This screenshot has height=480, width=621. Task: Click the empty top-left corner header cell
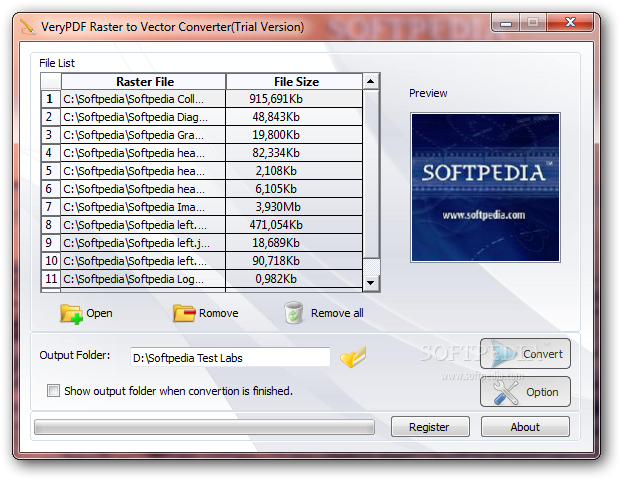[x=51, y=82]
